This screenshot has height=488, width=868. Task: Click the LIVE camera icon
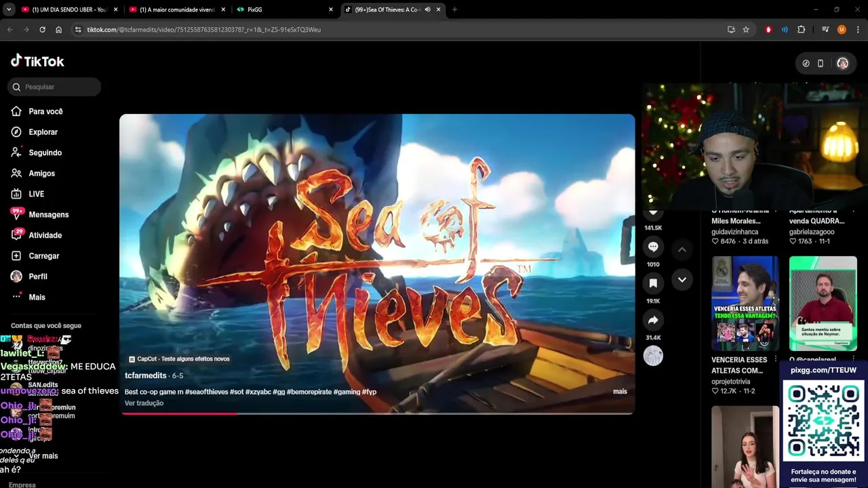pos(16,194)
